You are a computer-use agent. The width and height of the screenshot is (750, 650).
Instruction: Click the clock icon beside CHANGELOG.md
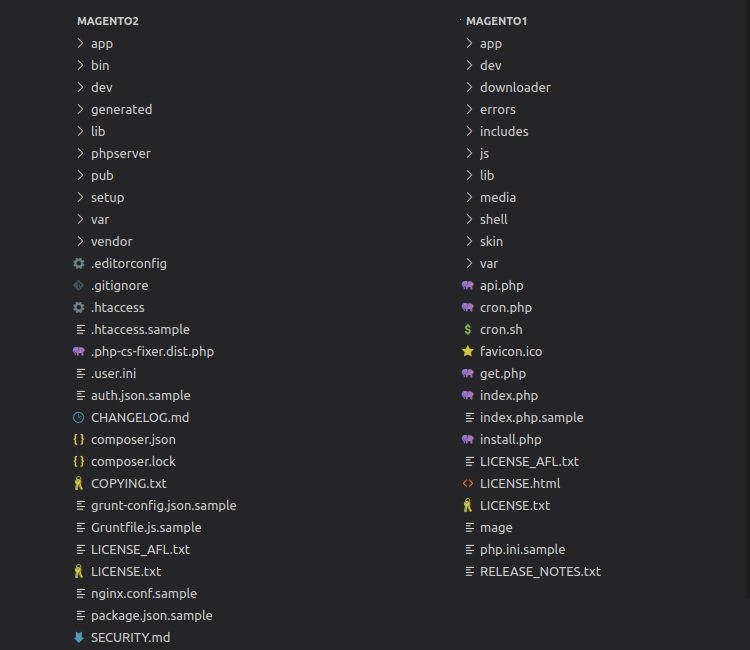click(79, 417)
